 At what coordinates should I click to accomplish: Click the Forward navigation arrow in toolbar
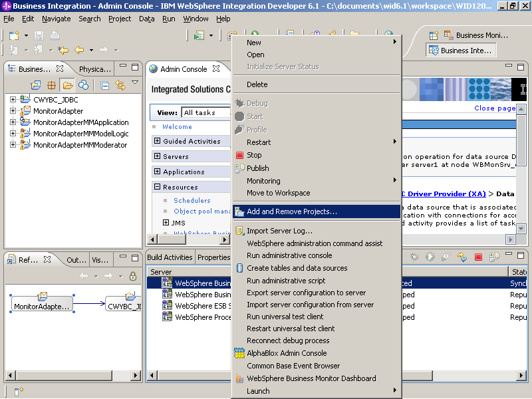[104, 51]
